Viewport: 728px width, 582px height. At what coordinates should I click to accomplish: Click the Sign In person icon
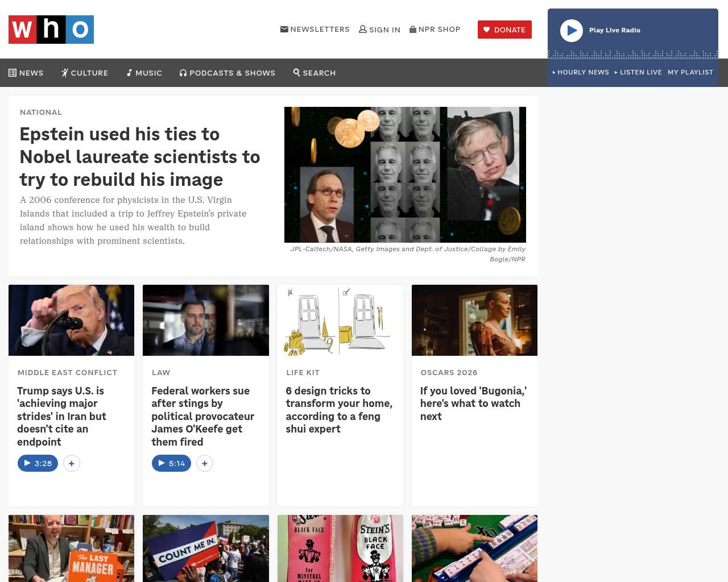(x=363, y=29)
